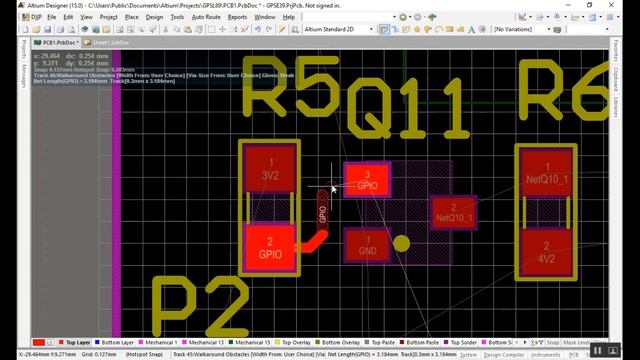Expand the place dimension dropdown arrow
The height and width of the screenshot is (360, 640).
583,17
